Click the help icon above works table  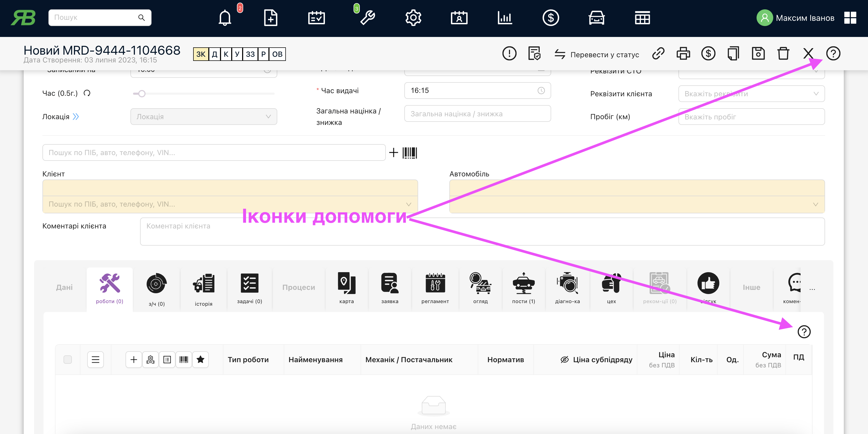point(804,332)
